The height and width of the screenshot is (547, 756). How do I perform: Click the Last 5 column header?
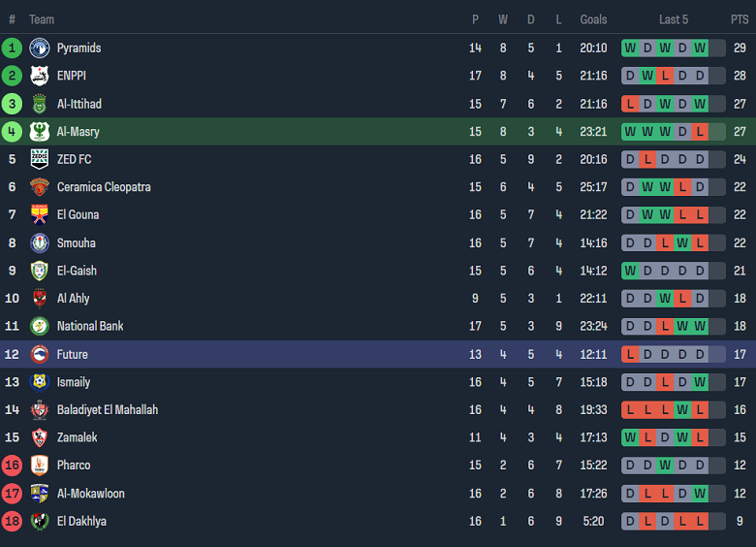click(674, 19)
